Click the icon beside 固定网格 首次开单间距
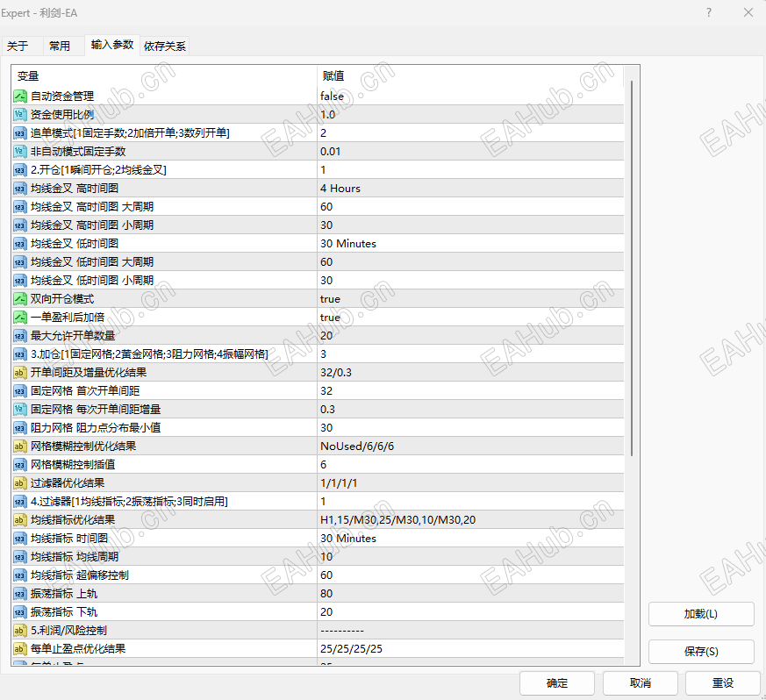The height and width of the screenshot is (700, 766). coord(19,391)
